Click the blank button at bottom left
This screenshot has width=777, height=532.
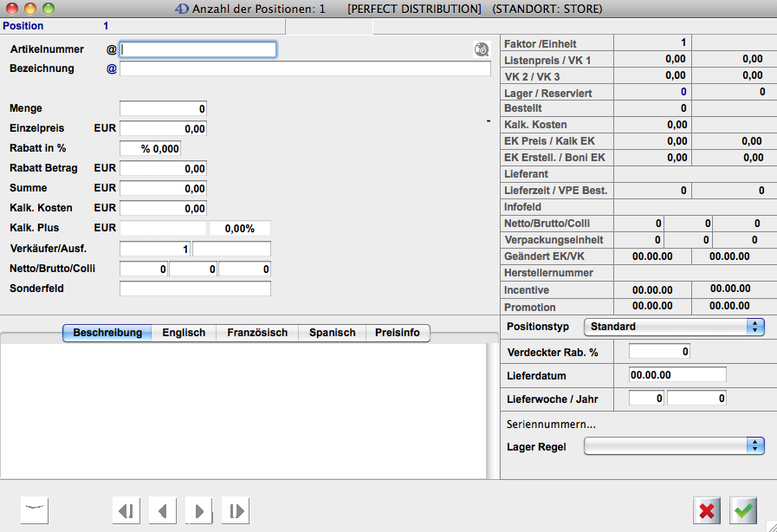35,510
